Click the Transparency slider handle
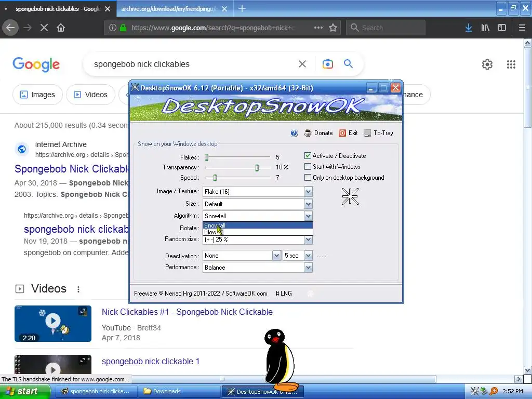The height and width of the screenshot is (399, 532). click(257, 168)
